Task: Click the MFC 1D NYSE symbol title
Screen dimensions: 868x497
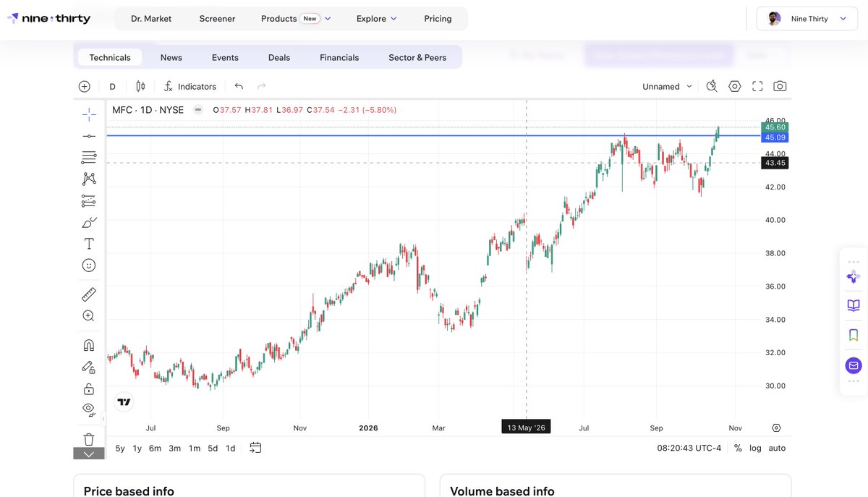Action: pyautogui.click(x=148, y=110)
